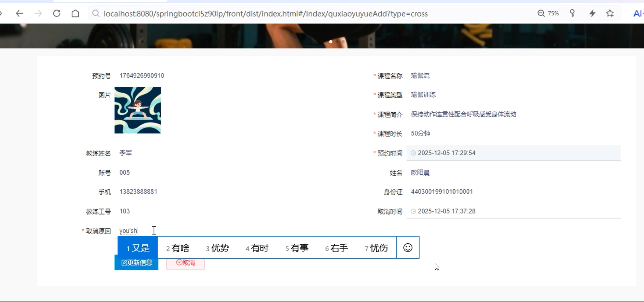Go forward with the browser arrow
The height and width of the screenshot is (302, 644).
click(38, 14)
